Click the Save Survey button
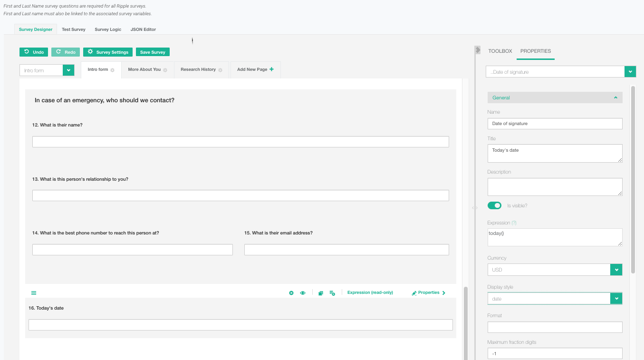Image resolution: width=644 pixels, height=360 pixels. coord(153,52)
